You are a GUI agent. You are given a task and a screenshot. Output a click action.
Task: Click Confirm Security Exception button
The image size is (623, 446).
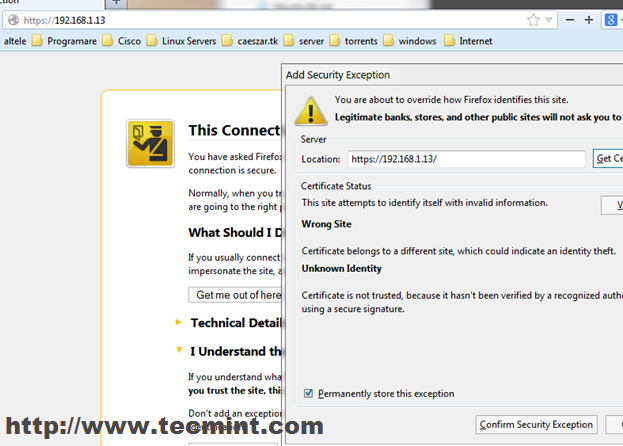pyautogui.click(x=536, y=425)
